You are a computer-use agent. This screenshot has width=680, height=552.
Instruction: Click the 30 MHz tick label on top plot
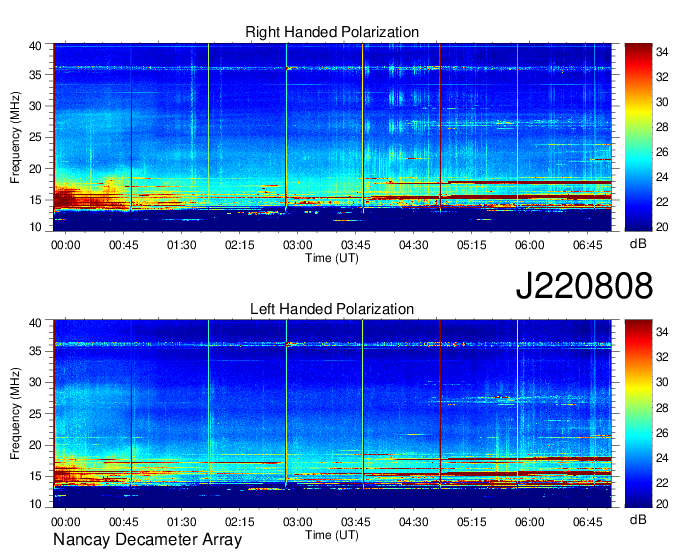pyautogui.click(x=35, y=106)
